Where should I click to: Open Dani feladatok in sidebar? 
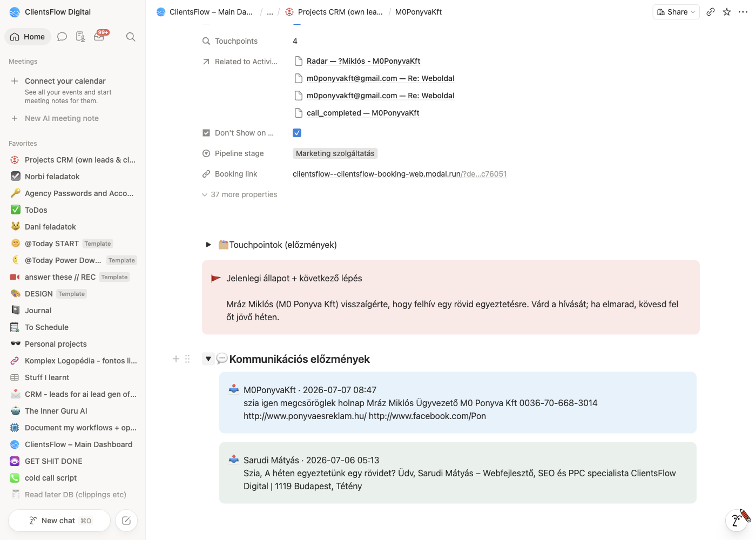73,227
